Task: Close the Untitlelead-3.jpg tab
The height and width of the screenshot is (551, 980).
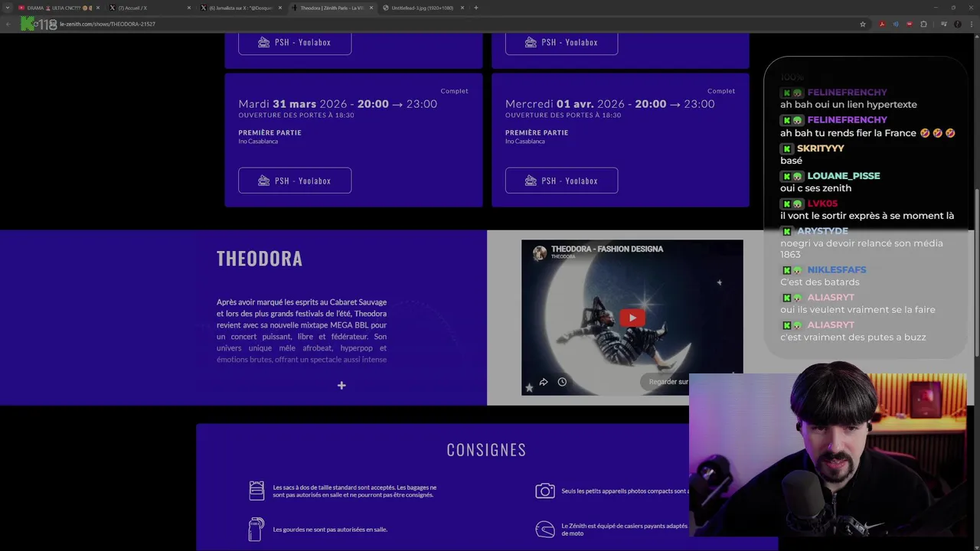Action: point(462,8)
